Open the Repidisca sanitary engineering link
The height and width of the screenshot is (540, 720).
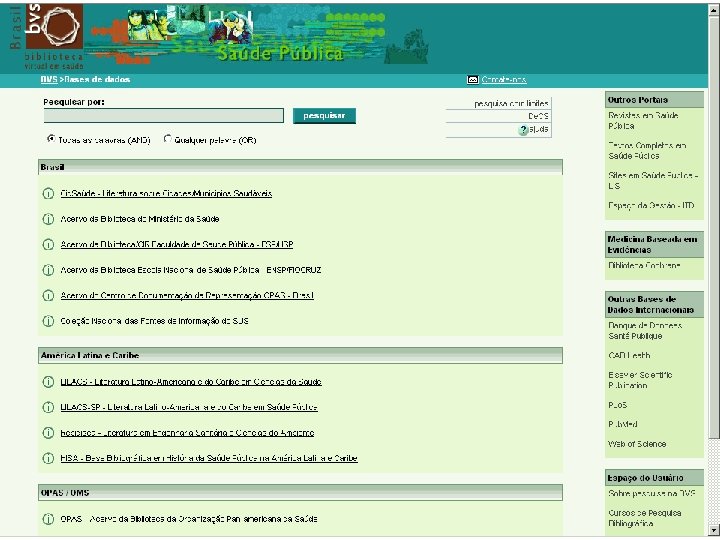pyautogui.click(x=187, y=433)
